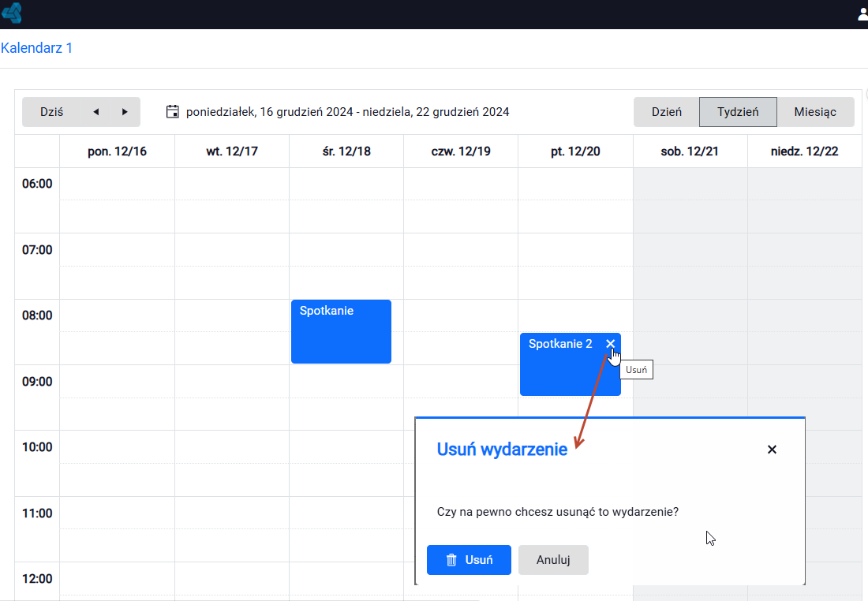The width and height of the screenshot is (868, 601).
Task: Click the 07:00 time label
Action: point(37,250)
